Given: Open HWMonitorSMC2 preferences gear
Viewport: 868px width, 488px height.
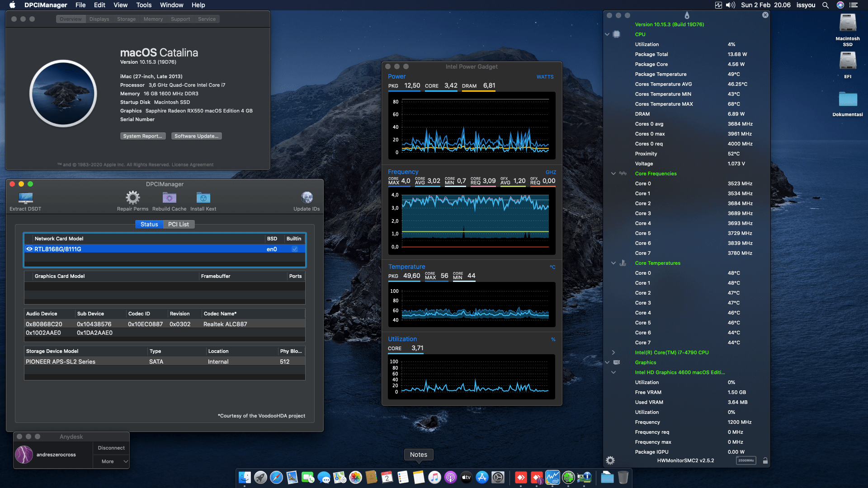Looking at the screenshot, I should click(610, 460).
